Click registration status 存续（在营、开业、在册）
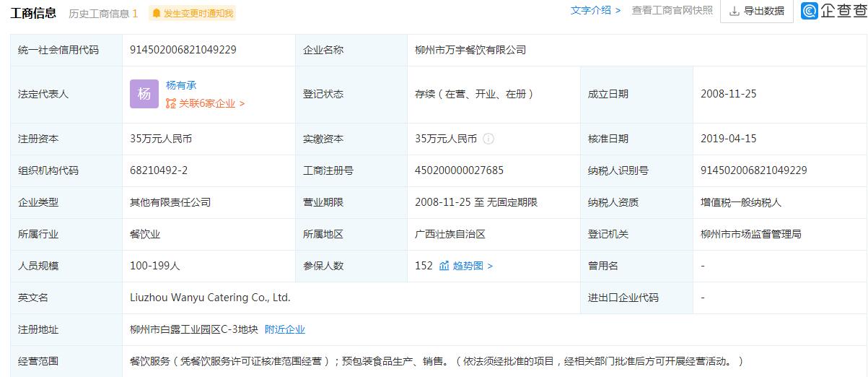Viewport: 868px width, 377px height. [474, 94]
